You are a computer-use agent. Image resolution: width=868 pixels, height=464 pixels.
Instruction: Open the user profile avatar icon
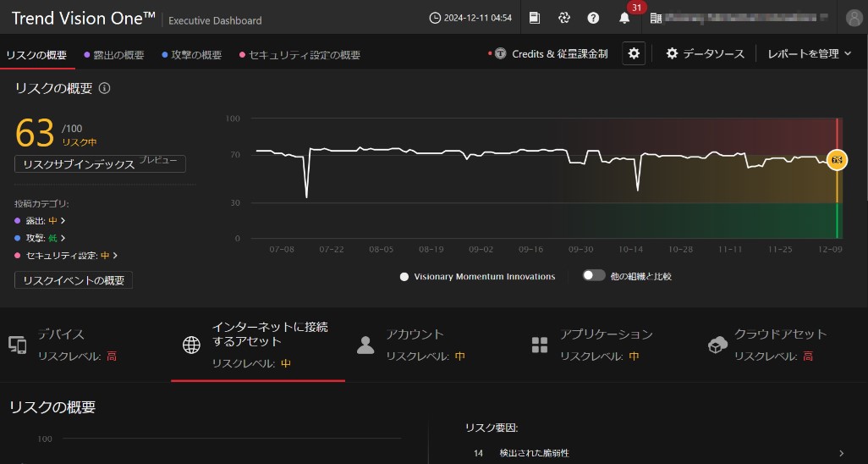coord(854,18)
